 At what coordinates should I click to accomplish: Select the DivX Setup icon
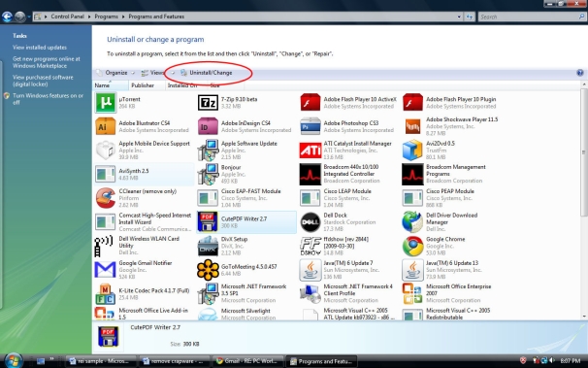(x=208, y=246)
